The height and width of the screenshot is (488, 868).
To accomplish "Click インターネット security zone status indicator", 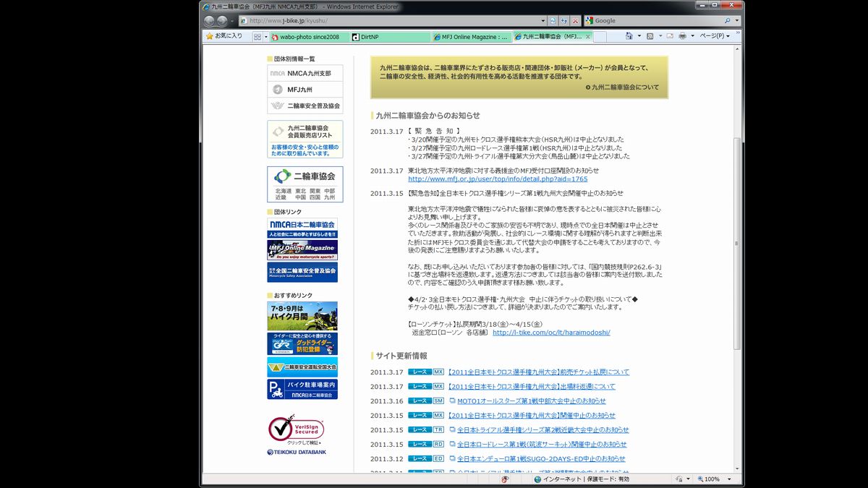I will pos(582,479).
